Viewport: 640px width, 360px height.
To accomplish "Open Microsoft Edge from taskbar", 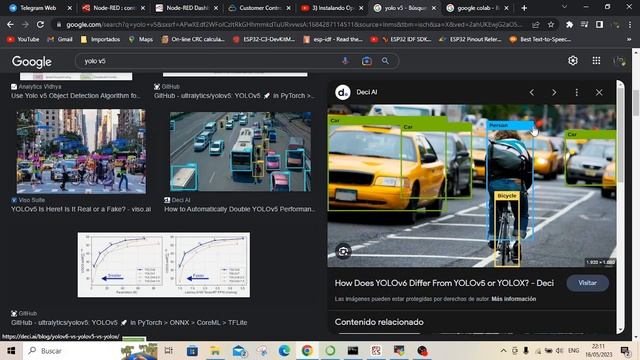I will [x=284, y=351].
